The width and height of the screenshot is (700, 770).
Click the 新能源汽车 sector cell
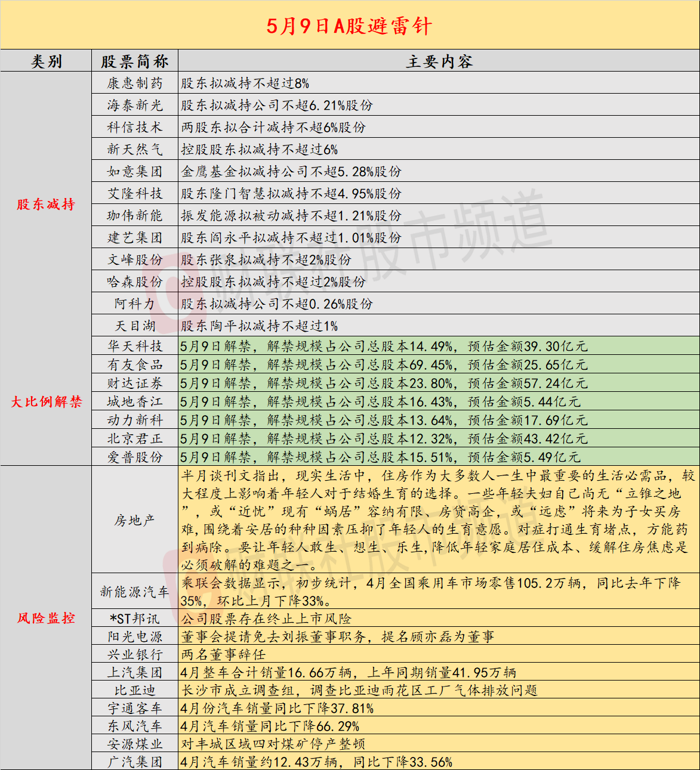[135, 591]
